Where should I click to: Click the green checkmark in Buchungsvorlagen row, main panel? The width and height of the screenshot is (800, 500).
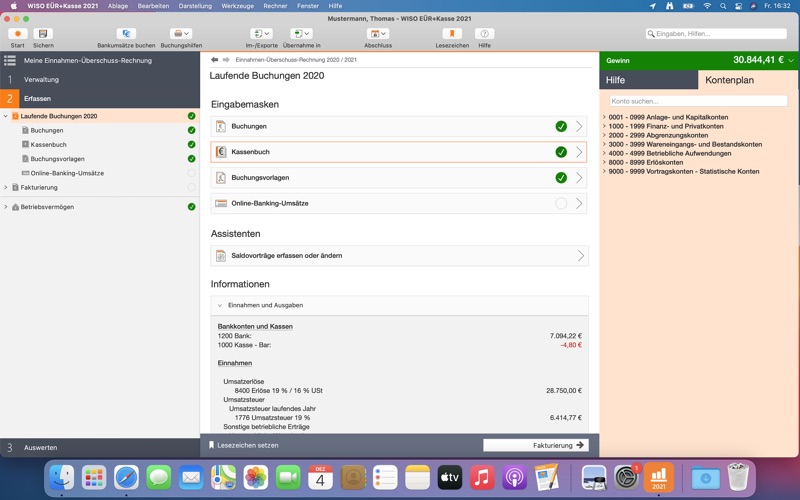click(561, 178)
